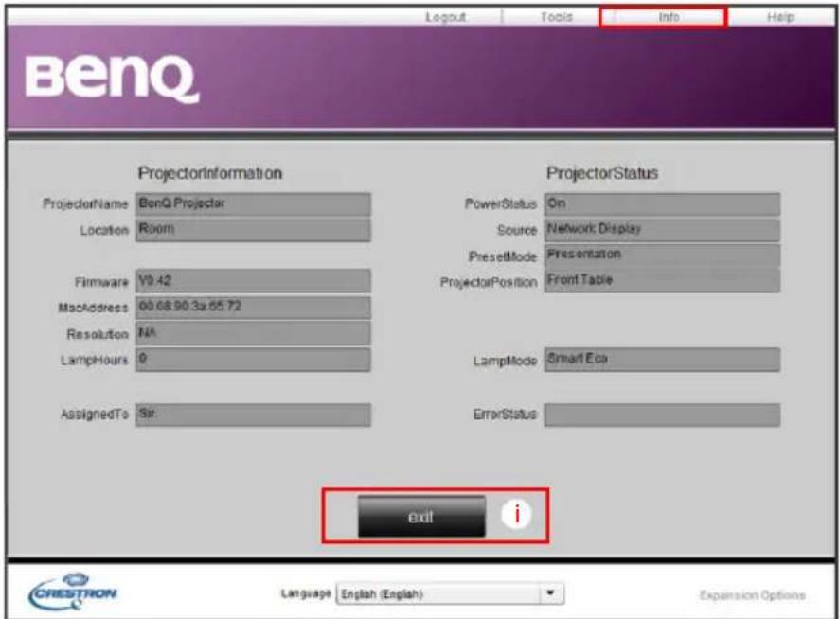Click the ProjectorPosition label
Image resolution: width=840 pixels, height=619 pixels.
coord(489,282)
